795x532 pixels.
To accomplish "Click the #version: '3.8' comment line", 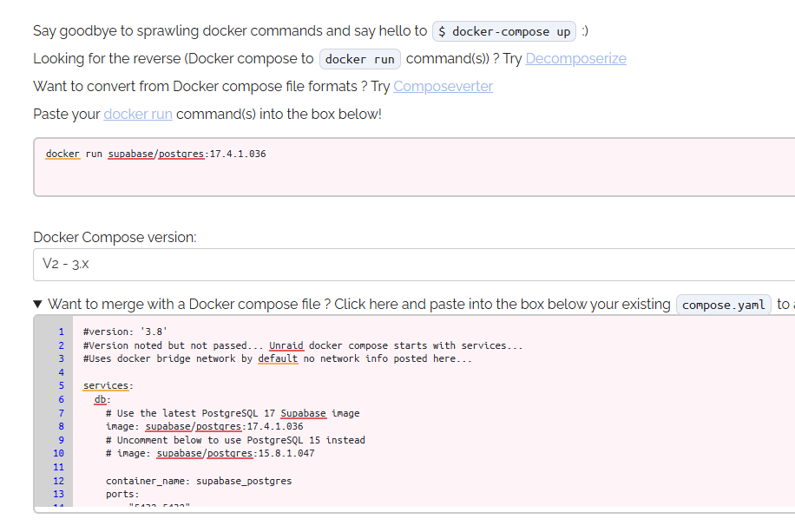I will 125,332.
